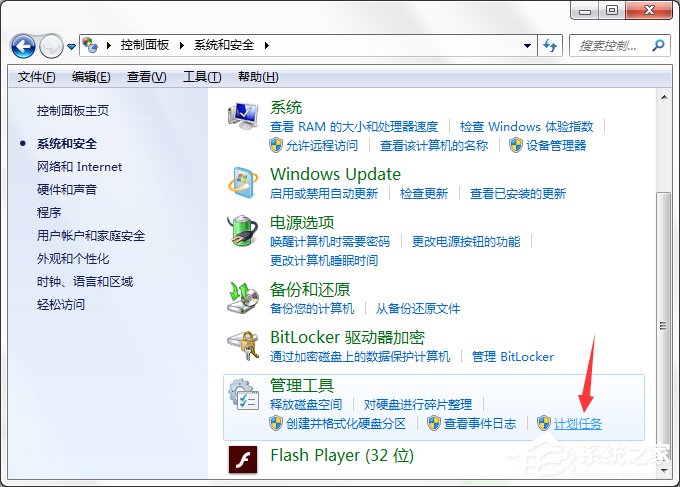Open the Windows Update icon
The width and height of the screenshot is (680, 487).
(x=243, y=182)
